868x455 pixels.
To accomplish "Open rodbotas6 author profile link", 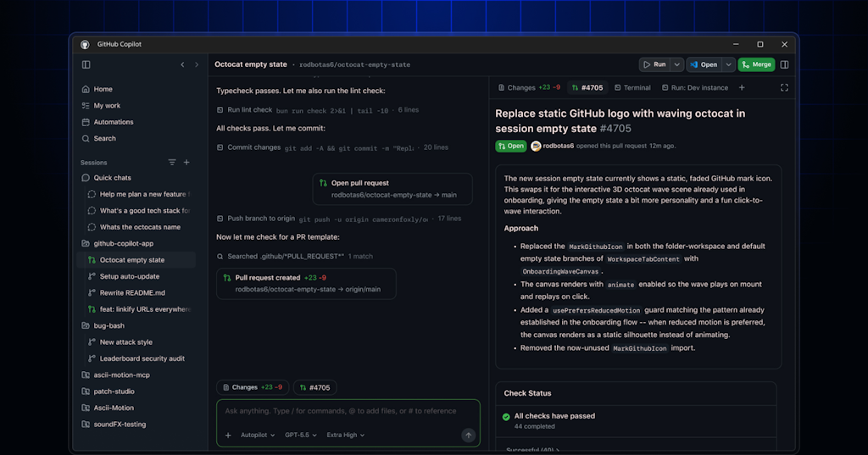I will pos(558,146).
